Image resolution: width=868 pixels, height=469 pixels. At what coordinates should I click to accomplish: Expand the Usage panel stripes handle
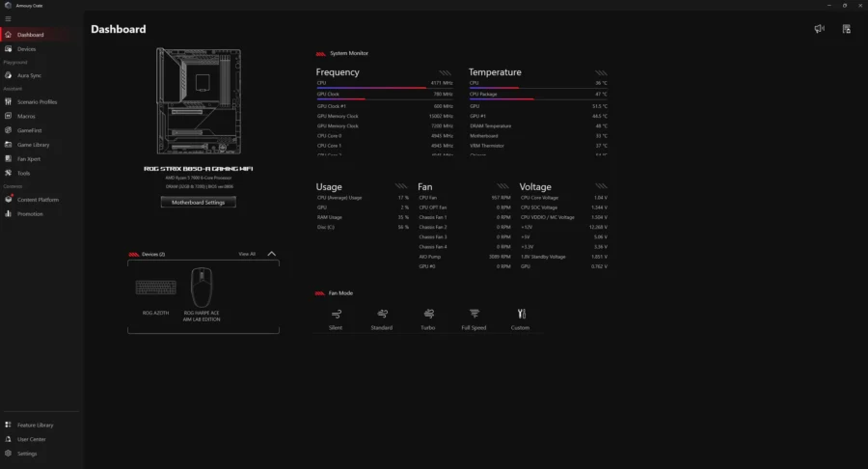[x=401, y=186]
